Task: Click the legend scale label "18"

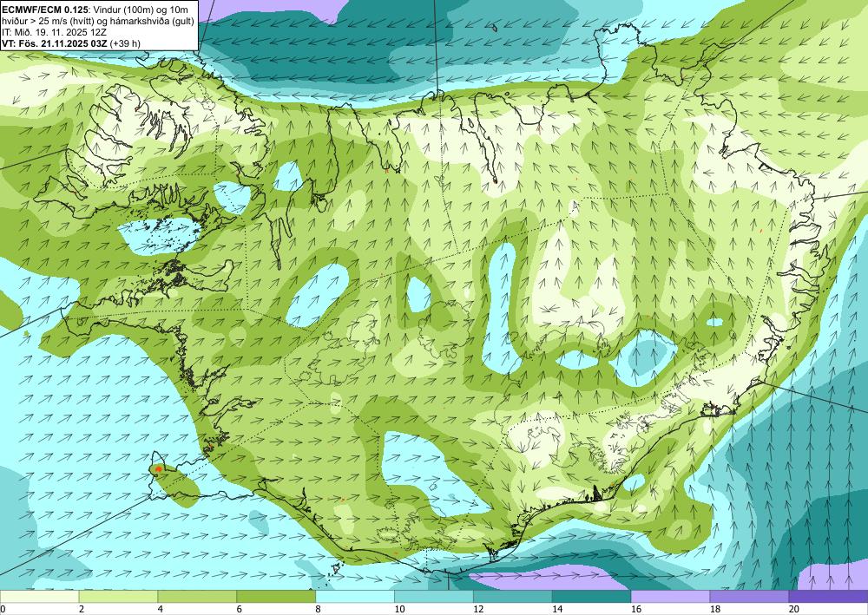Action: pyautogui.click(x=714, y=609)
